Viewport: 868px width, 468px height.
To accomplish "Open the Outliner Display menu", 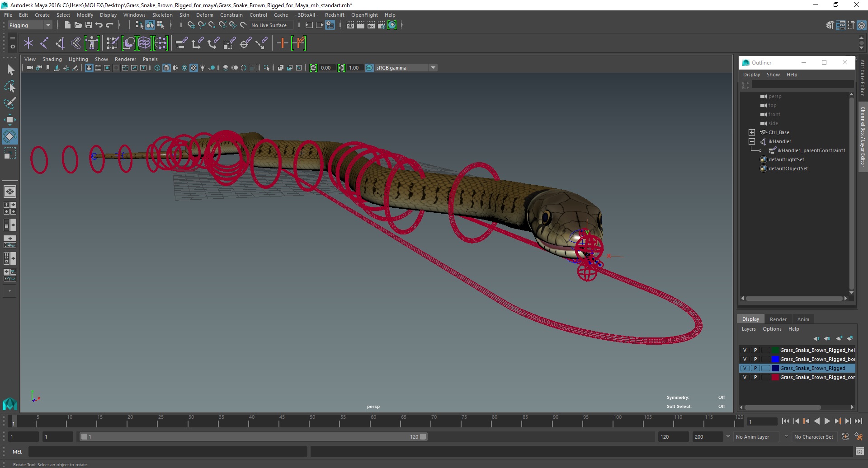I will [x=751, y=75].
